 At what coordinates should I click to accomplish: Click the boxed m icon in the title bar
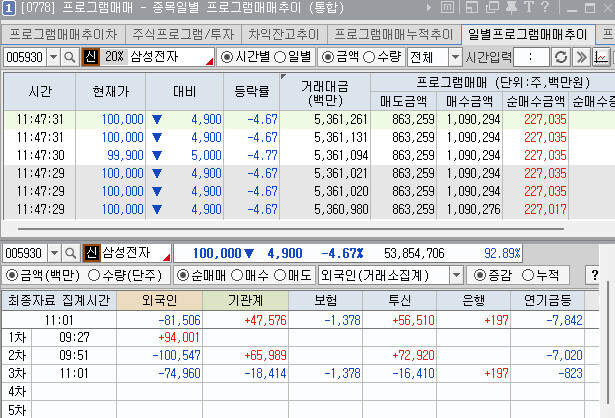[x=447, y=7]
